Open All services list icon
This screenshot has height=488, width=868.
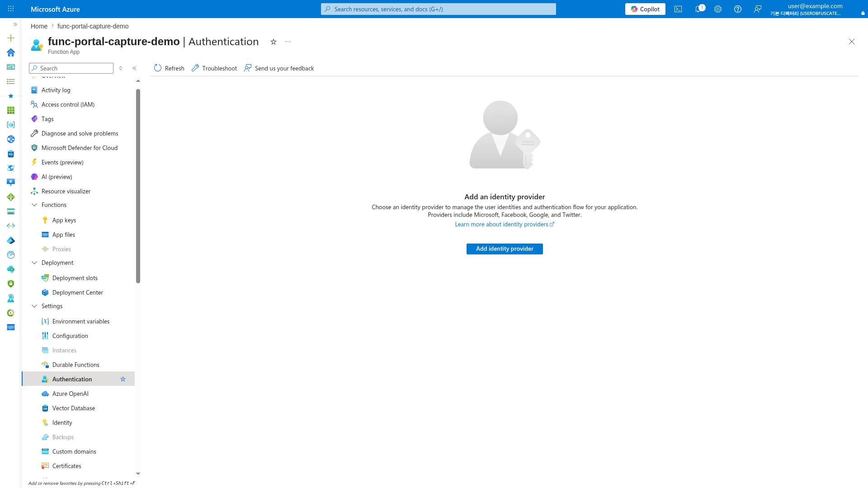11,81
